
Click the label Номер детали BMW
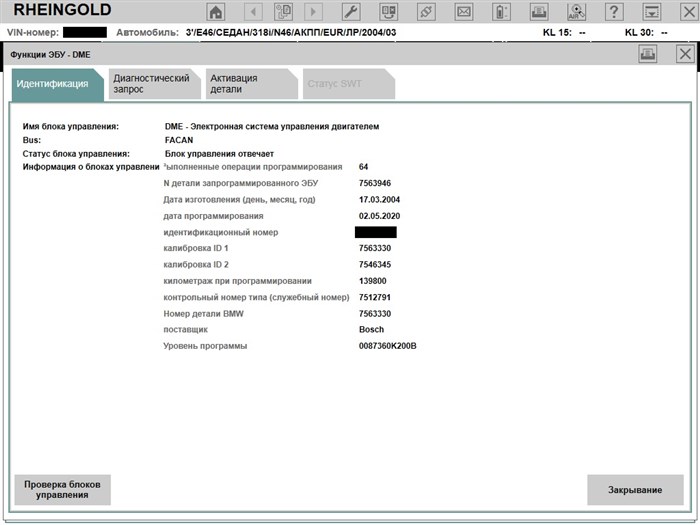coord(204,314)
